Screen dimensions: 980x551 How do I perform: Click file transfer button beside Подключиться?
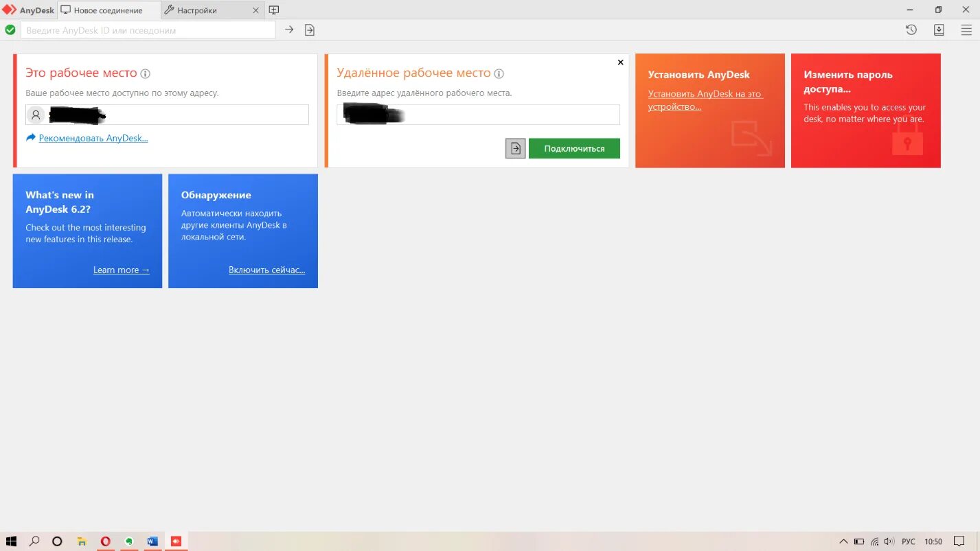pyautogui.click(x=516, y=148)
